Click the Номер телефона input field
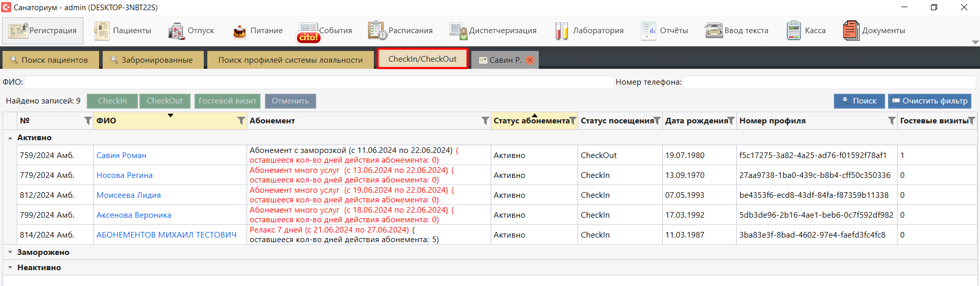Image resolution: width=980 pixels, height=286 pixels. pos(829,82)
